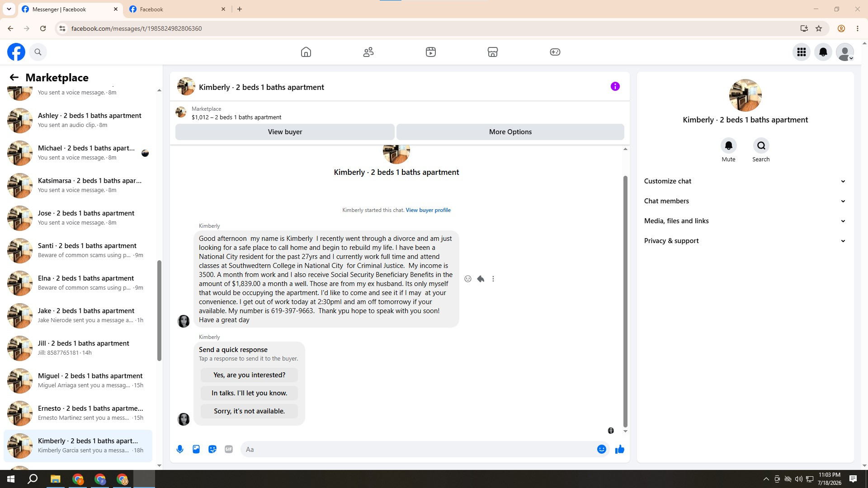This screenshot has width=868, height=488.
Task: Open Jake's apartment conversation
Action: [78, 315]
